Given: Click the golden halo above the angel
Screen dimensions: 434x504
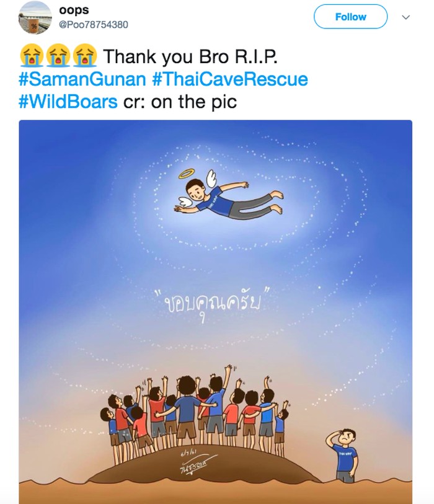Looking at the screenshot, I should pos(188,174).
